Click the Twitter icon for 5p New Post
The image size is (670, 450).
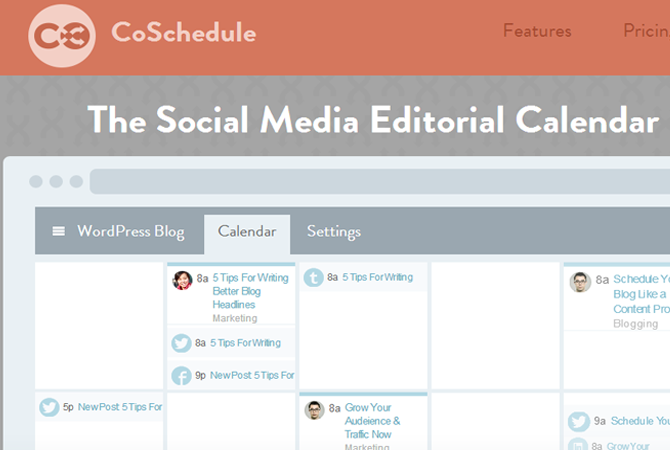[50, 407]
